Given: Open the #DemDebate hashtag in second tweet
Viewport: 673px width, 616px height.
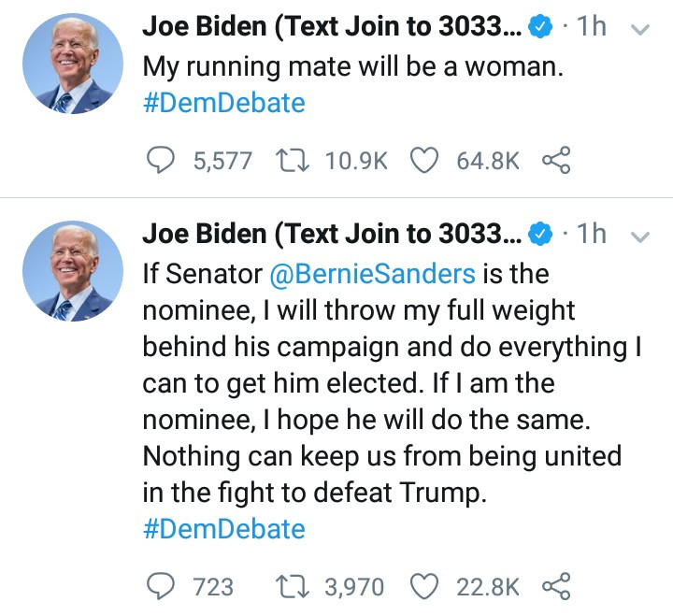Looking at the screenshot, I should [224, 528].
